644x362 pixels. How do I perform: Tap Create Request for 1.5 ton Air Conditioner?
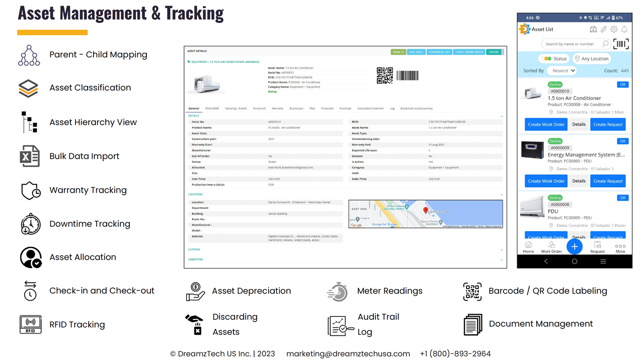[x=608, y=124]
